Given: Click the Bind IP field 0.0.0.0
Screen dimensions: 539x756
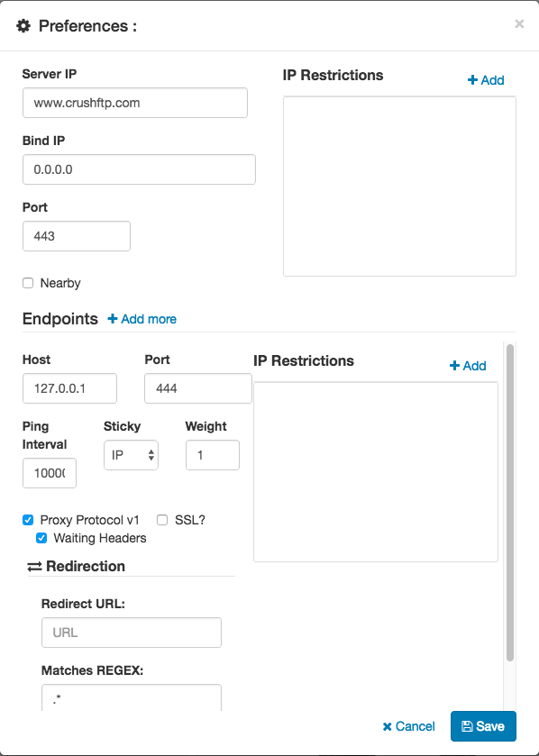Looking at the screenshot, I should (x=139, y=169).
